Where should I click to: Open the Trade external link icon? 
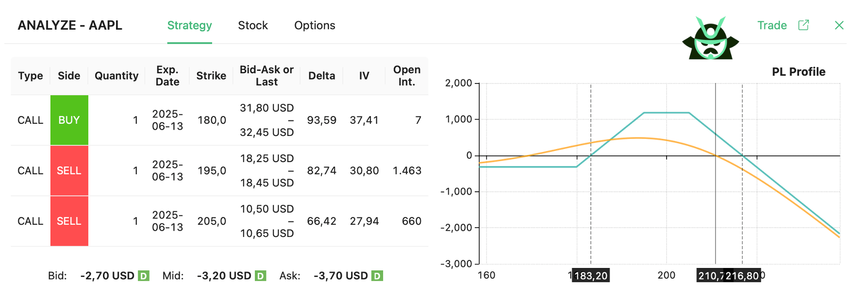[x=803, y=25]
